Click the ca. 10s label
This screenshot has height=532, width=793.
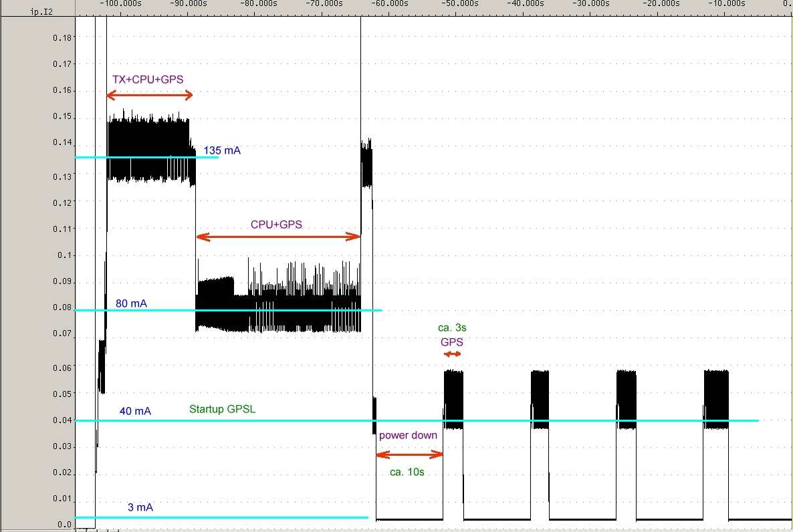point(407,473)
